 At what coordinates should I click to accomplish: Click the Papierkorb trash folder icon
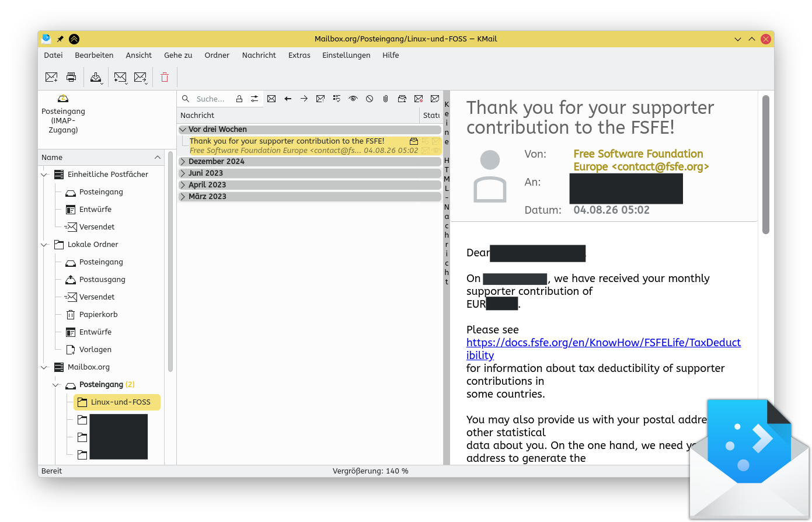coord(71,314)
